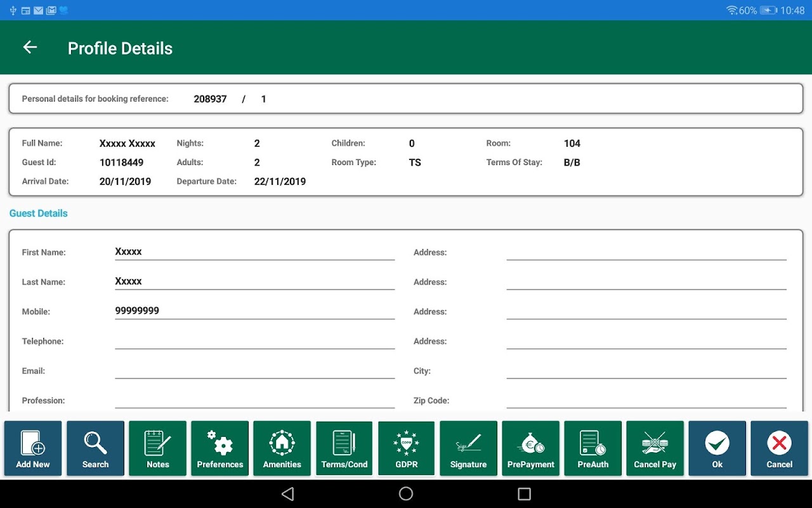Tap the City input field
Image resolution: width=812 pixels, height=508 pixels.
pyautogui.click(x=646, y=370)
